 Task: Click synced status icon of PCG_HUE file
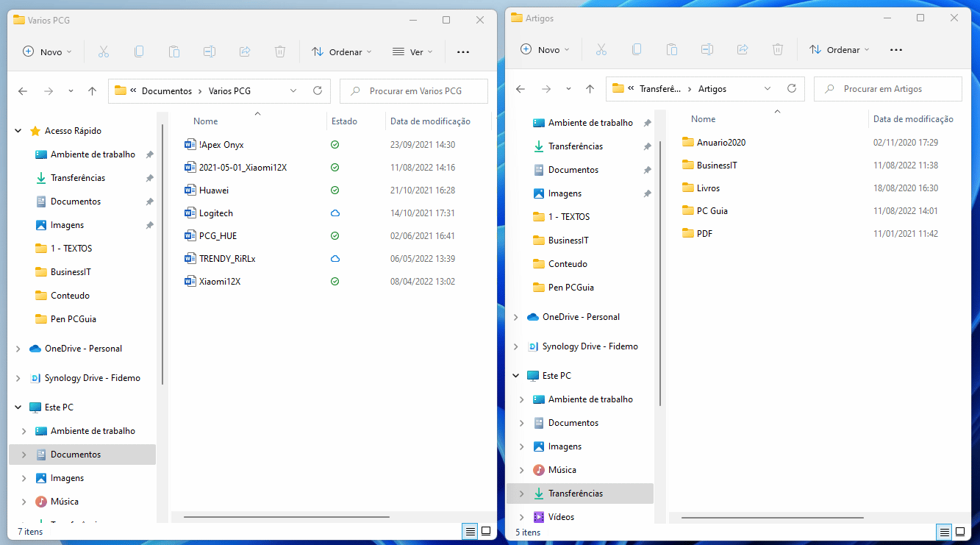tap(335, 236)
